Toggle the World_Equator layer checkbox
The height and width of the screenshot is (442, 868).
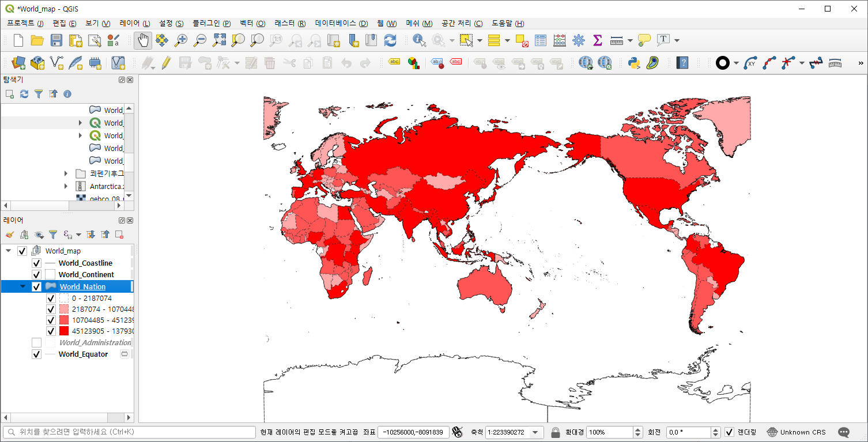tap(36, 354)
